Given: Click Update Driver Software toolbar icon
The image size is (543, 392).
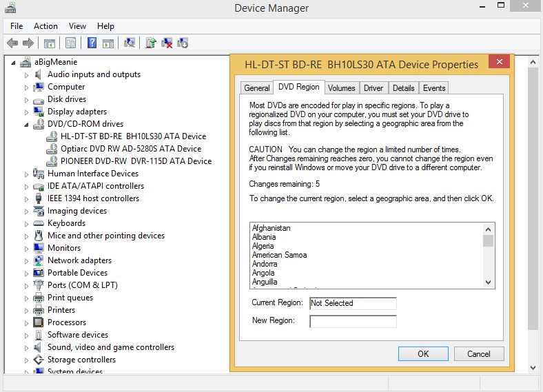Looking at the screenshot, I should [x=150, y=43].
